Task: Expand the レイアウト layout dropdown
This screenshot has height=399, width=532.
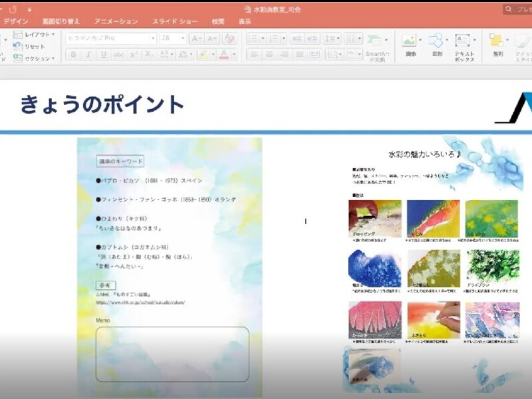Action: (x=36, y=35)
